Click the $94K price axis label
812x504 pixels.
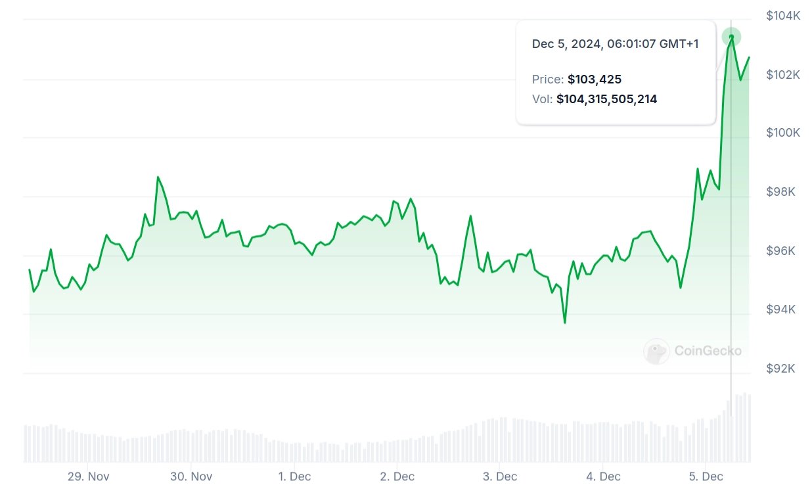781,309
